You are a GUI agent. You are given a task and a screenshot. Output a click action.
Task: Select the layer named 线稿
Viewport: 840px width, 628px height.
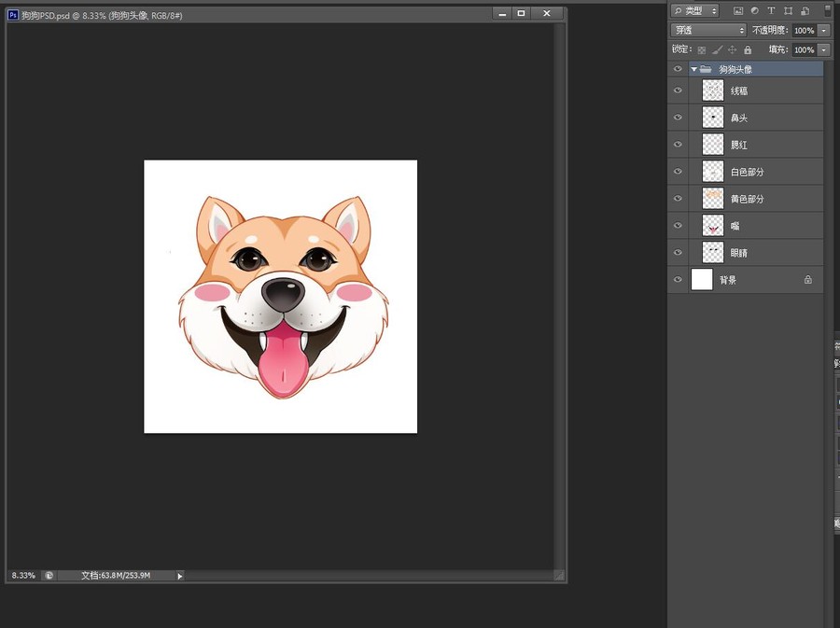point(739,91)
